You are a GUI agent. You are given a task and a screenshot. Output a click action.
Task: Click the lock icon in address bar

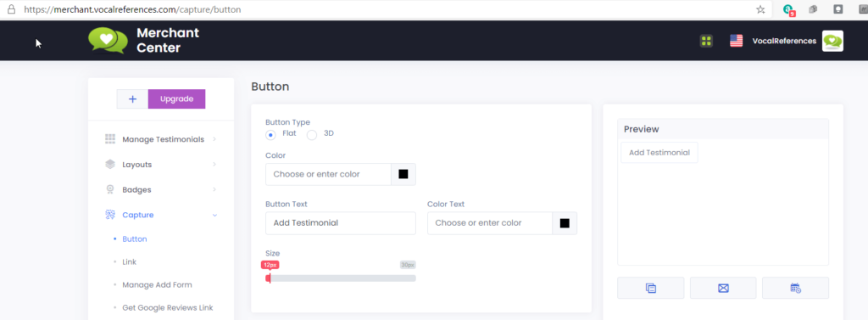(11, 9)
